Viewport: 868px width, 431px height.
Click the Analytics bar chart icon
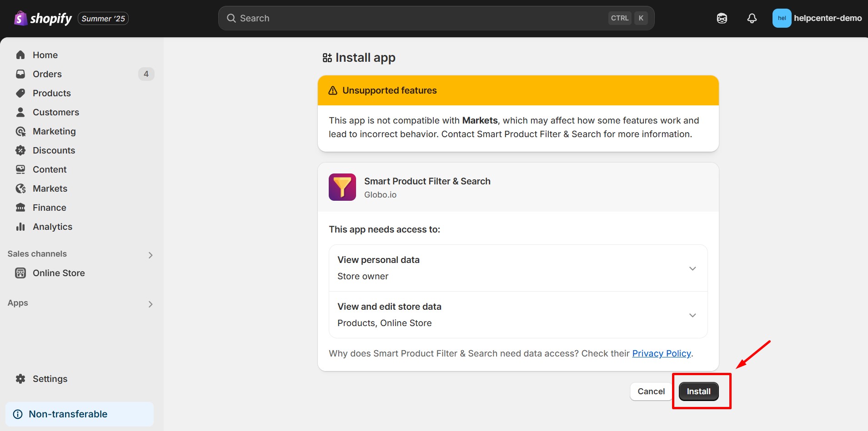pos(20,227)
